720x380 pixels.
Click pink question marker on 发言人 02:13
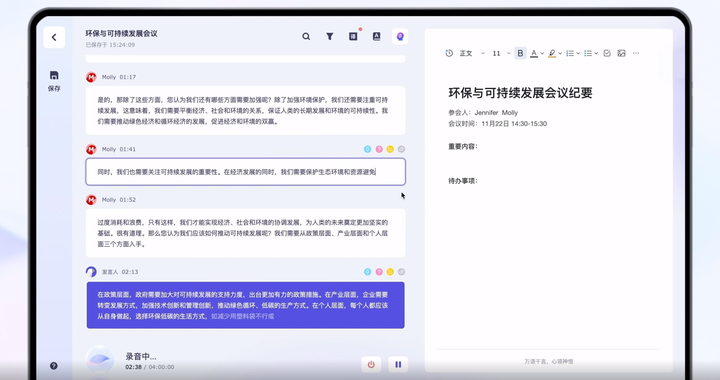click(379, 272)
